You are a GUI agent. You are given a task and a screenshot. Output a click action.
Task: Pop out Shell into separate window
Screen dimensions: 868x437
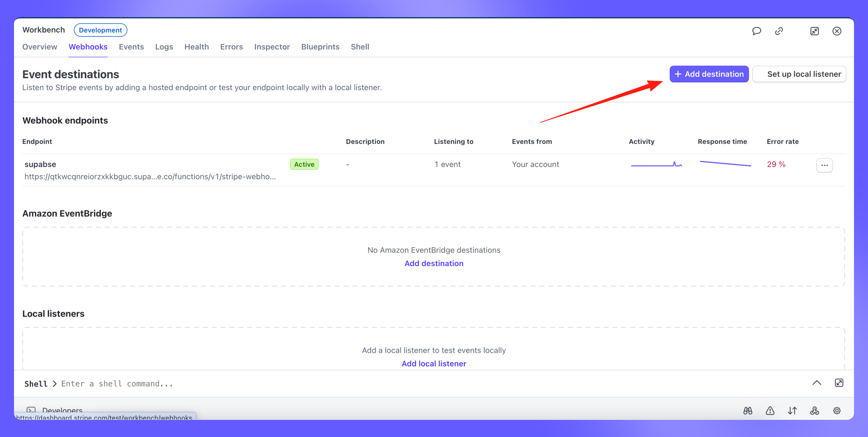[839, 383]
